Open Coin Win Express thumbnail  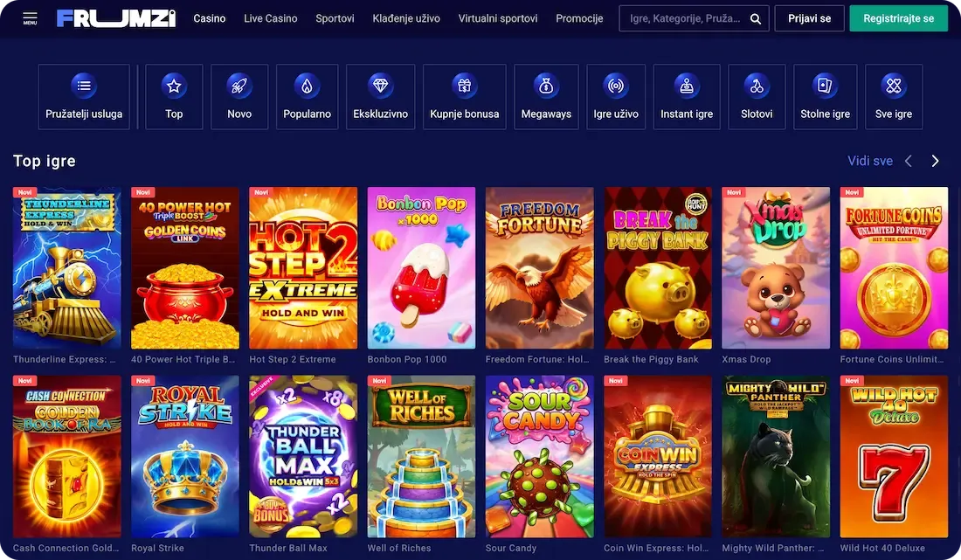pos(658,456)
